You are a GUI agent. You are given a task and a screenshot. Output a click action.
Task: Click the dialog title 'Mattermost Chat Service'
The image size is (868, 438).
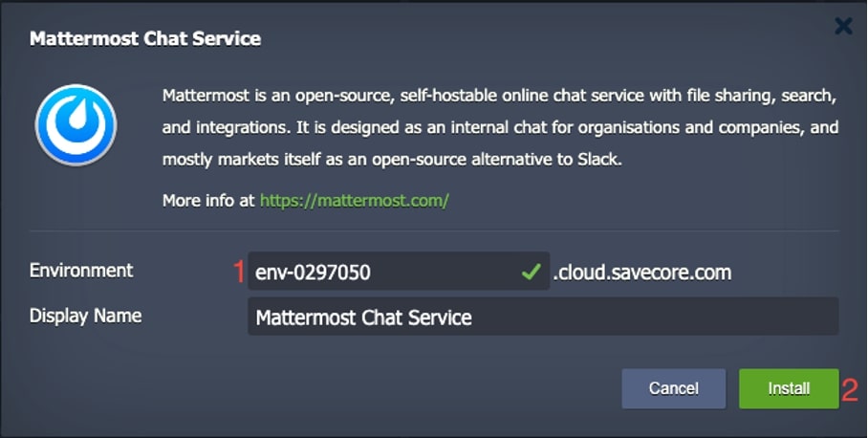pos(145,39)
